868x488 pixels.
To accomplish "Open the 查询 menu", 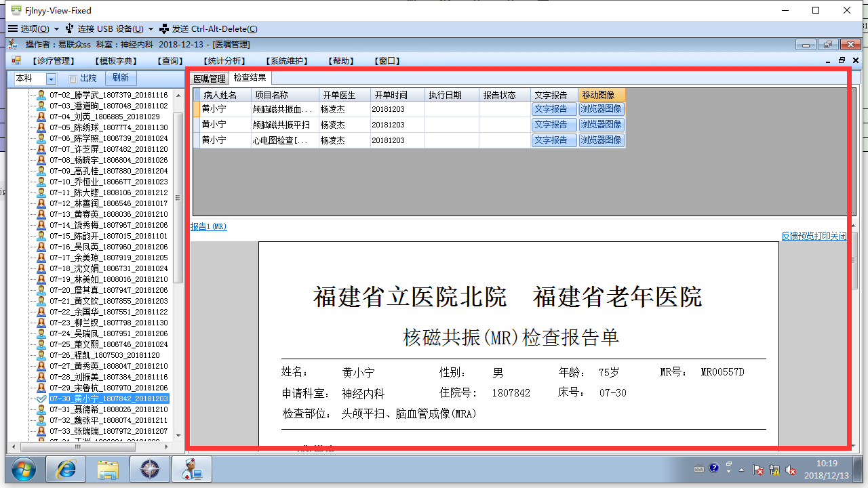I will click(x=170, y=61).
